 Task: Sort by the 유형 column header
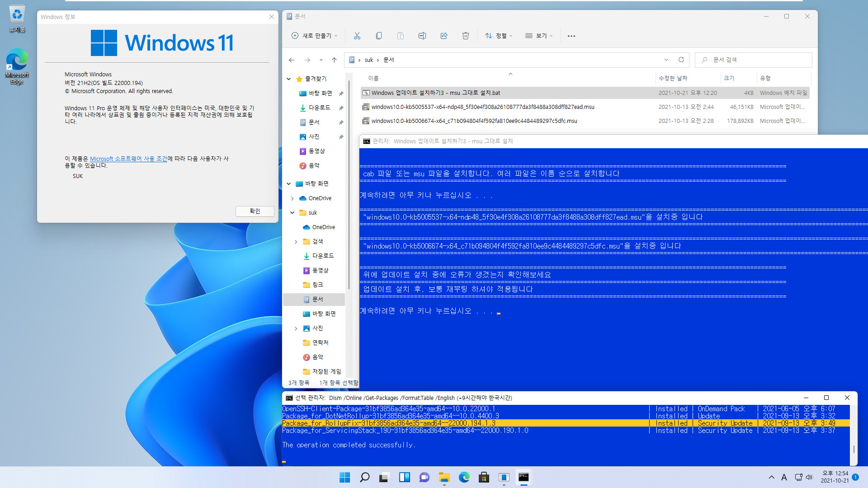pos(765,78)
